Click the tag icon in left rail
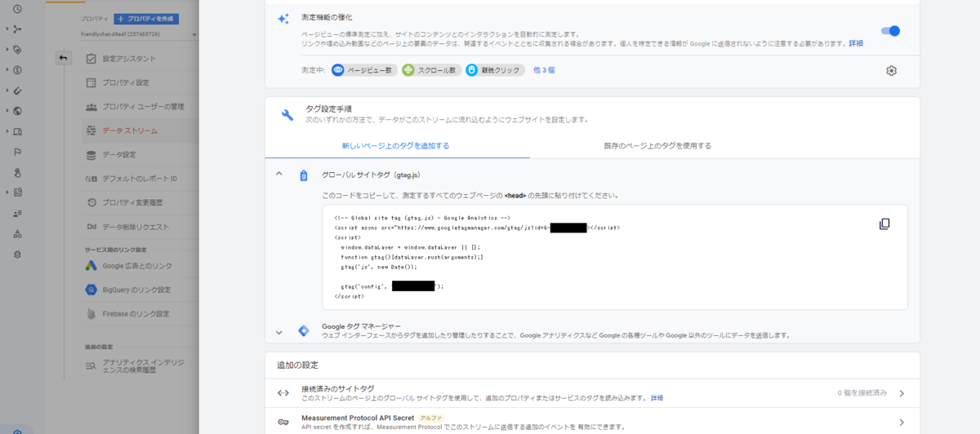The image size is (980, 434). coord(17,49)
